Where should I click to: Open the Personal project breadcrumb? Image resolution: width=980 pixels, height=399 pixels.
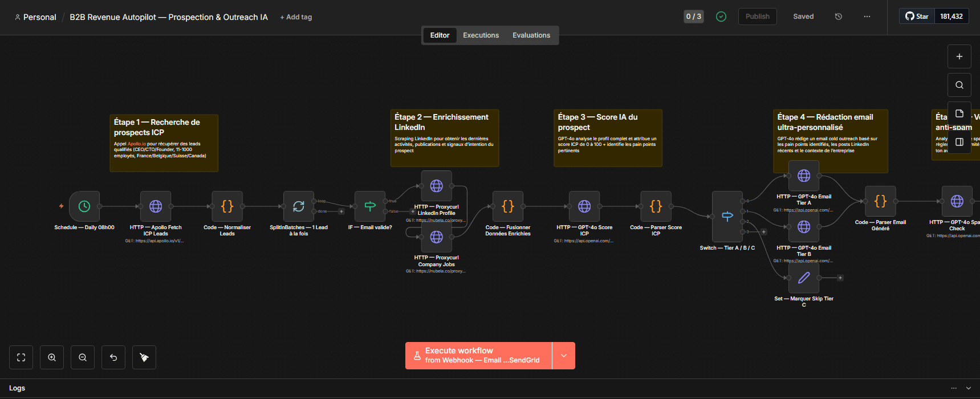point(35,17)
